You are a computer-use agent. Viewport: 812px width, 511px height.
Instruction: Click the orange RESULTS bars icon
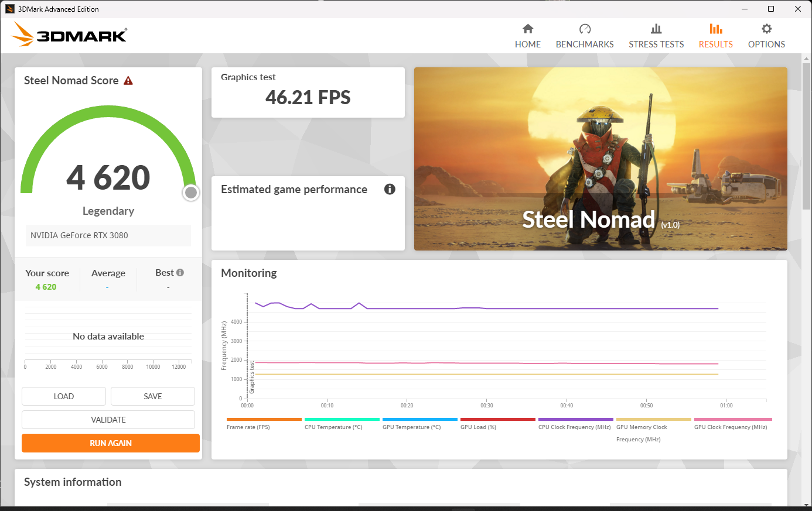(x=715, y=28)
